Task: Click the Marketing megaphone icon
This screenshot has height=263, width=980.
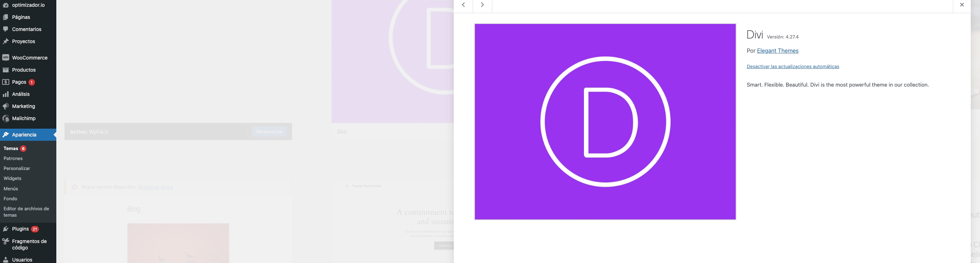Action: click(x=6, y=107)
